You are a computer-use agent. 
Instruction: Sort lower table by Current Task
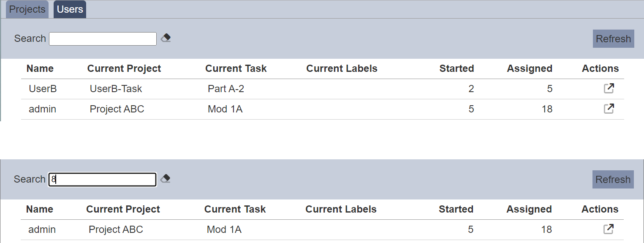tap(235, 209)
